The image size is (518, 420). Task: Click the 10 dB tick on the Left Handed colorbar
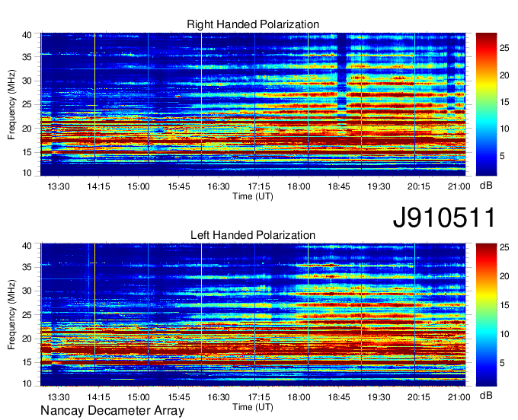pos(504,334)
